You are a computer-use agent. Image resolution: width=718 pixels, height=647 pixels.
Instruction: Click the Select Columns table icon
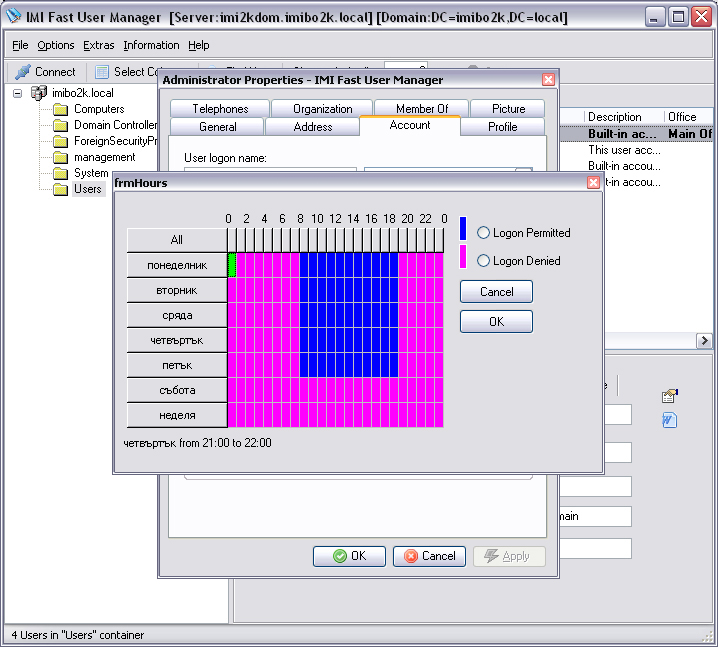coord(101,72)
